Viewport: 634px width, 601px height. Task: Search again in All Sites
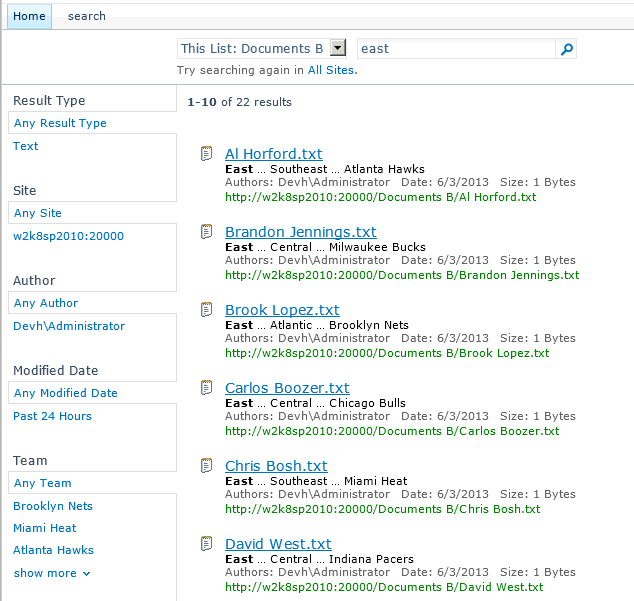331,70
